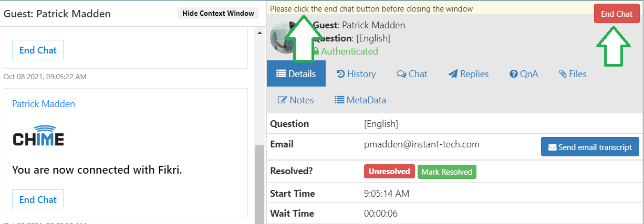The width and height of the screenshot is (644, 224).
Task: Click the Chime logo in chat
Action: tap(38, 136)
